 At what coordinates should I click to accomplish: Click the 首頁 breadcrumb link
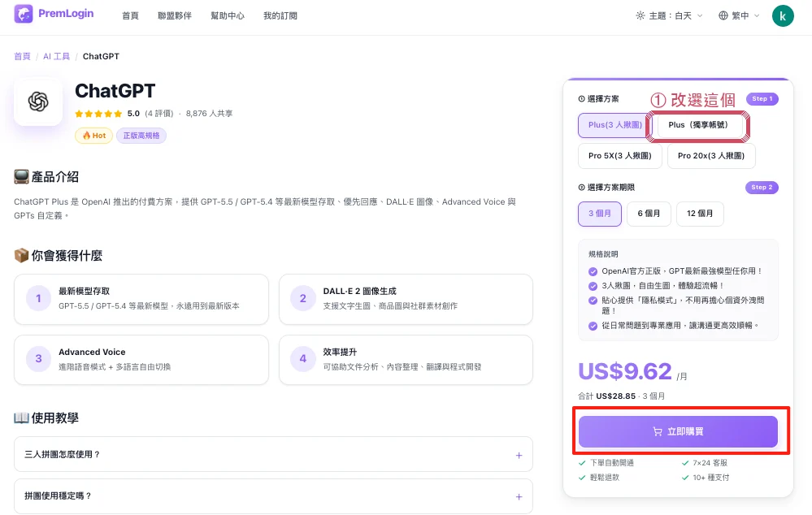point(22,56)
